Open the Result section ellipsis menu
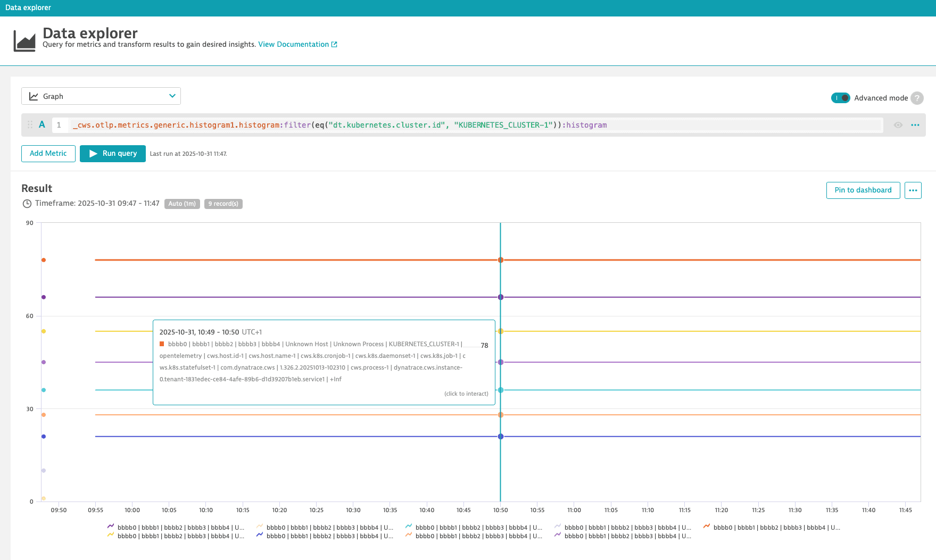936x560 pixels. point(913,190)
